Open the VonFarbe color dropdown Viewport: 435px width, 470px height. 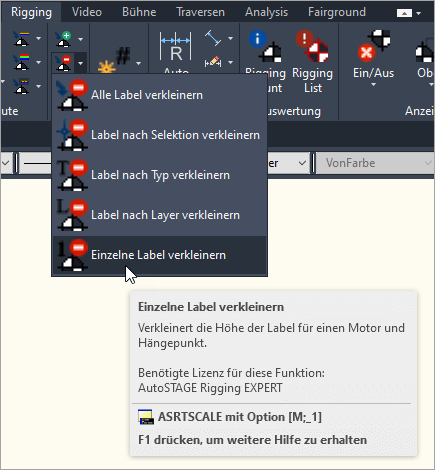pos(375,163)
